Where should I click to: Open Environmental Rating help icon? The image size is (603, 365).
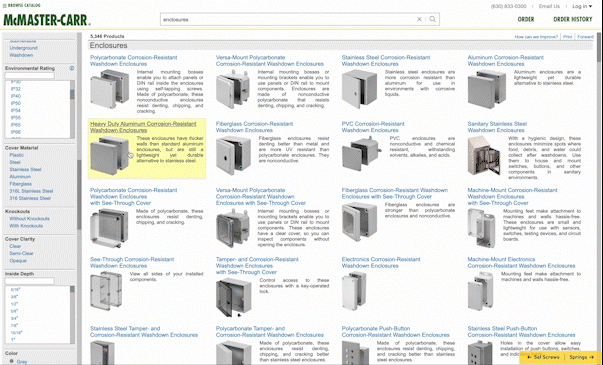[72, 68]
